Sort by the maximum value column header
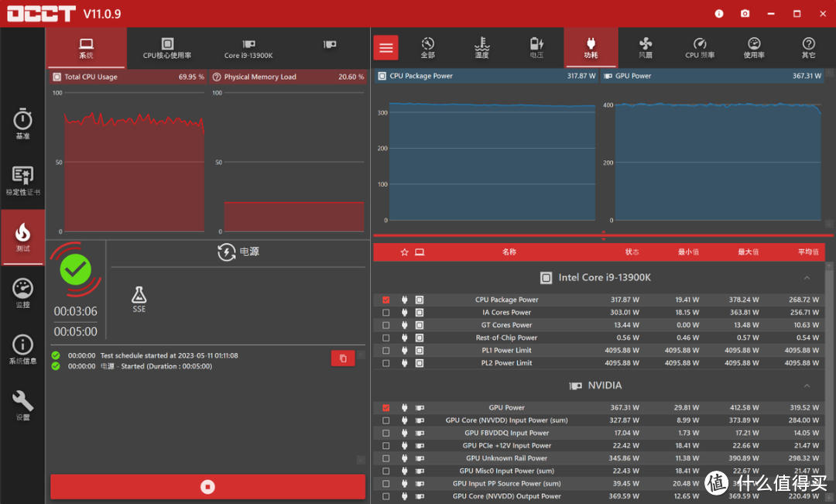The width and height of the screenshot is (836, 504). click(x=748, y=252)
